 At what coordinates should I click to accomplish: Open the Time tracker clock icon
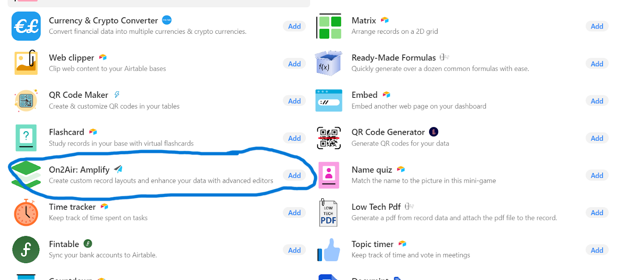[x=26, y=212]
